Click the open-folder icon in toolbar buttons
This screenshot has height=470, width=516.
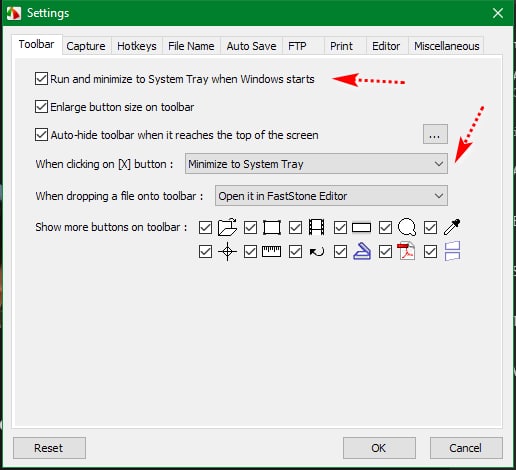click(227, 227)
